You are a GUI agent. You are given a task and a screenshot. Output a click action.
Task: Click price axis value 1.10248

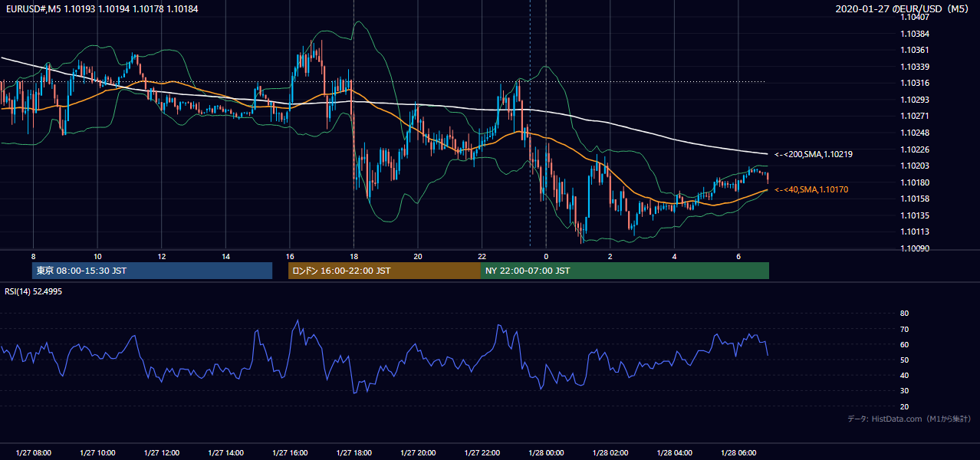pyautogui.click(x=915, y=133)
